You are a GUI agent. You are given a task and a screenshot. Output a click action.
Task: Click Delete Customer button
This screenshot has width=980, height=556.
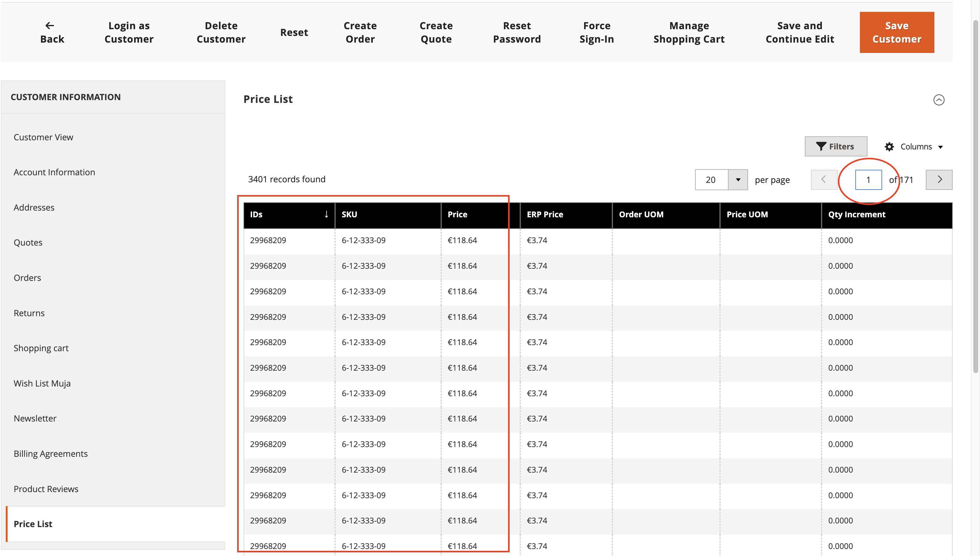221,33
